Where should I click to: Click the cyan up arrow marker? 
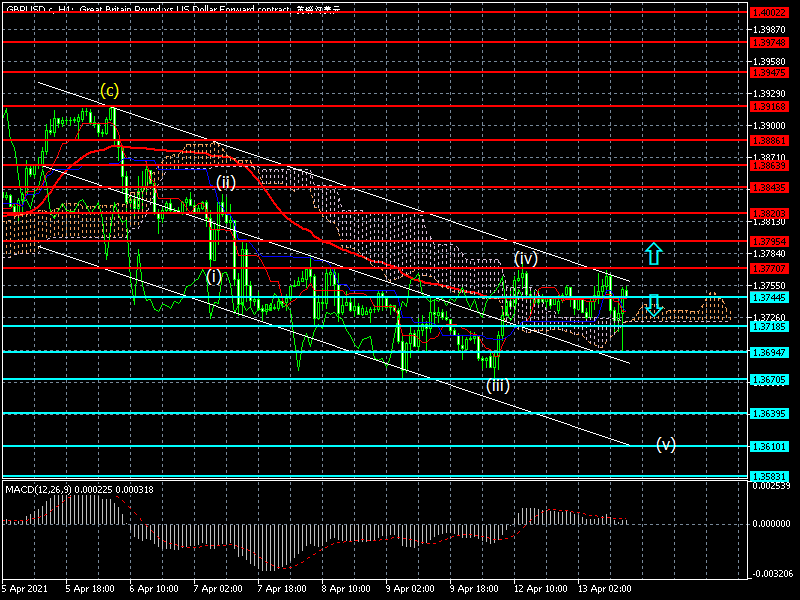(653, 253)
